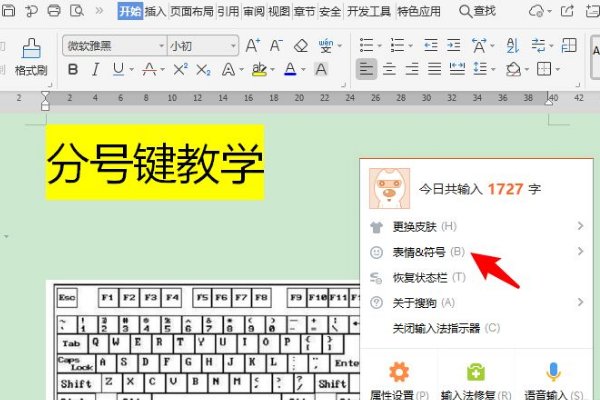Screen dimensions: 600x400
Task: Click the keyboard layout image in document
Action: coord(203,341)
